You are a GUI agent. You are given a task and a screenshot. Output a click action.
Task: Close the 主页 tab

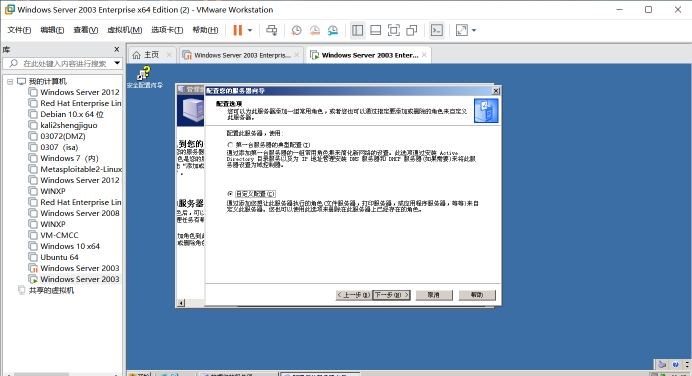(169, 55)
